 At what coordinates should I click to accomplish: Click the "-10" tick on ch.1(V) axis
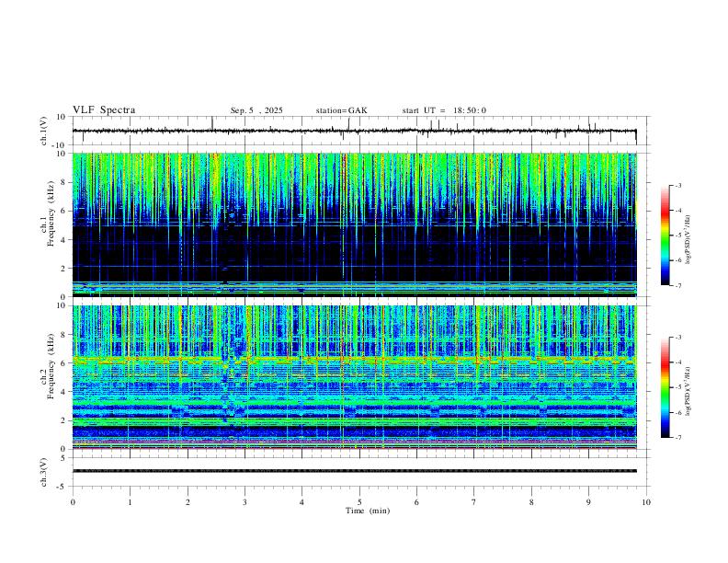tap(61, 145)
